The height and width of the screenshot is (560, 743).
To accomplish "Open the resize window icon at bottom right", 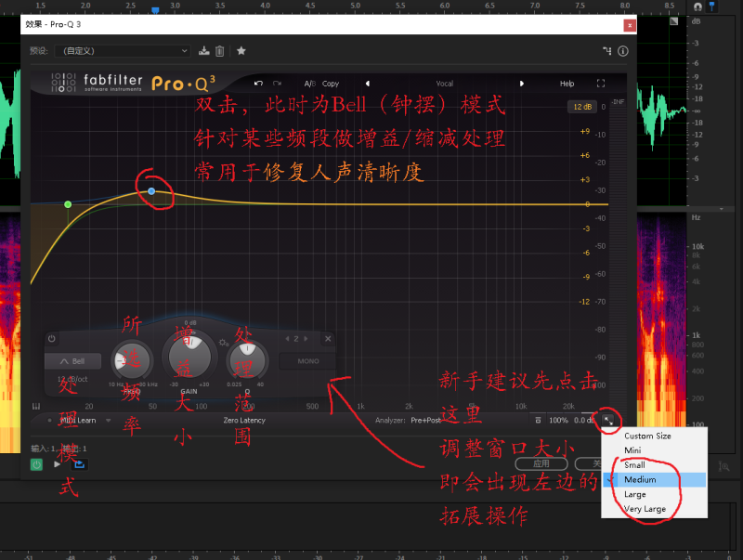I will point(607,421).
